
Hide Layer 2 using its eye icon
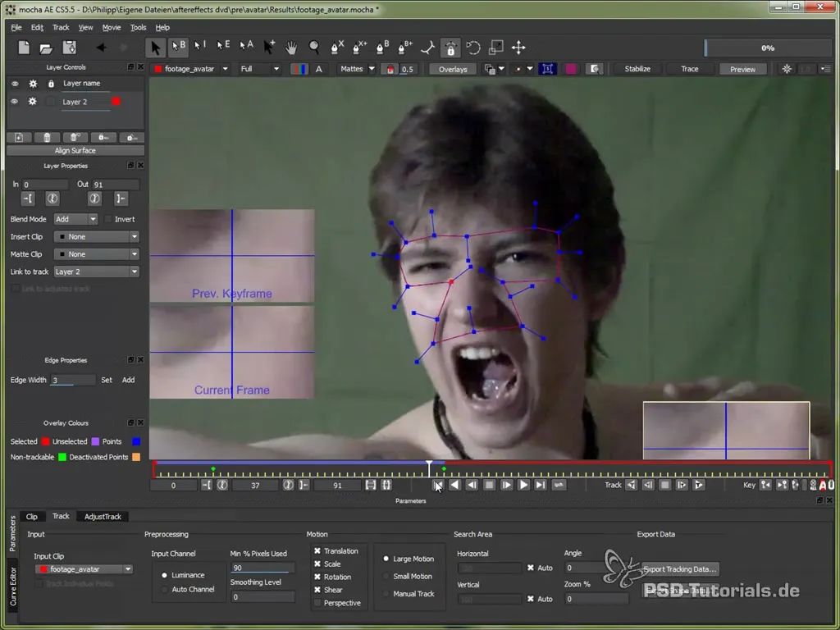coord(15,102)
